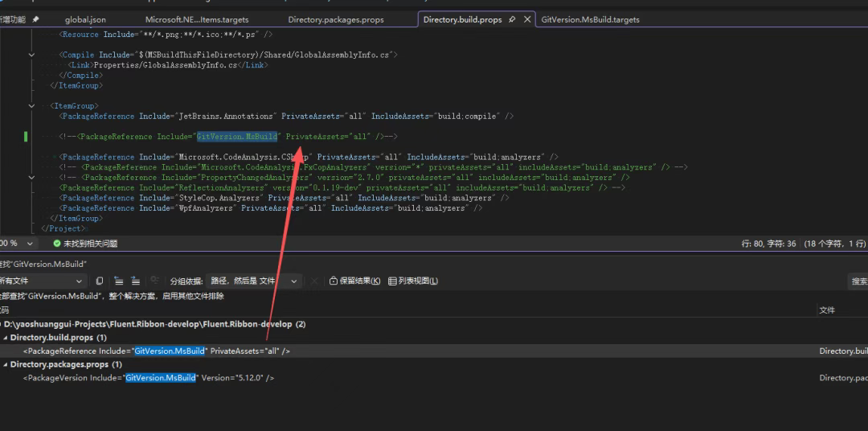
Task: Click the no-issues-found green check icon
Action: pos(56,243)
